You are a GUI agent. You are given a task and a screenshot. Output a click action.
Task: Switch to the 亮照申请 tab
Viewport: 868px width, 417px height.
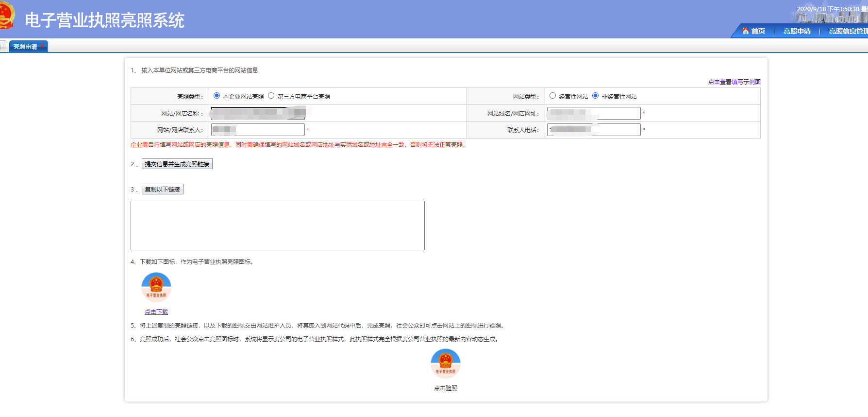coord(25,47)
